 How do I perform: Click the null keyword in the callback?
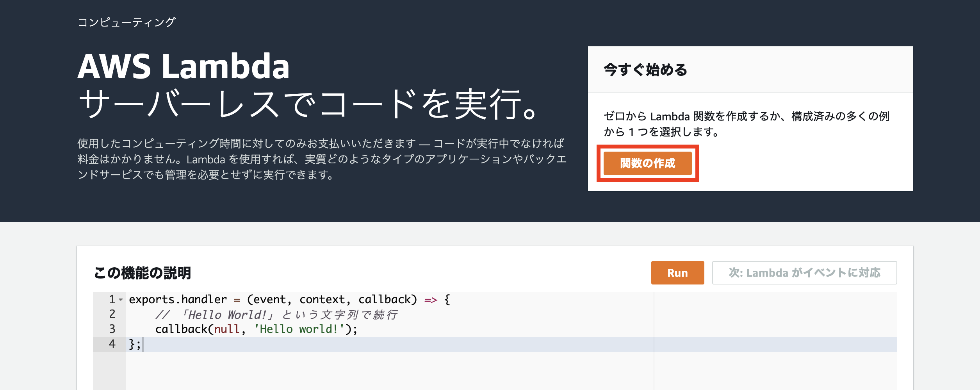click(x=227, y=329)
